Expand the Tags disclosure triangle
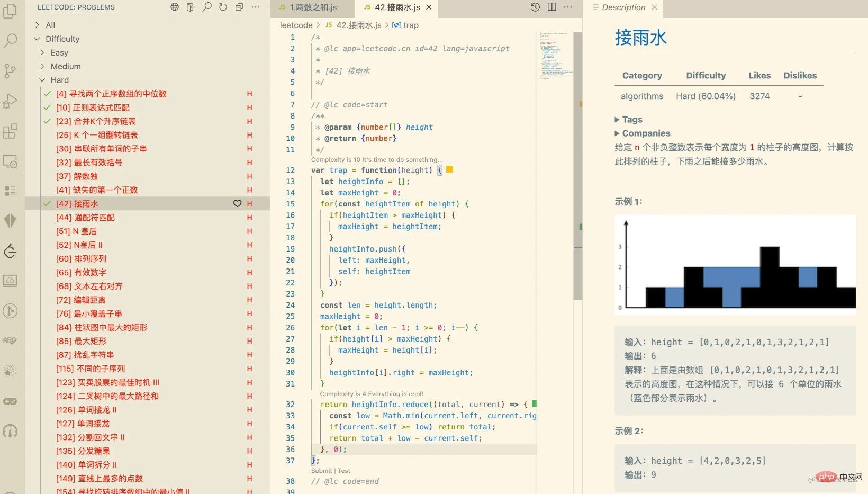This screenshot has width=868, height=494. pyautogui.click(x=617, y=120)
